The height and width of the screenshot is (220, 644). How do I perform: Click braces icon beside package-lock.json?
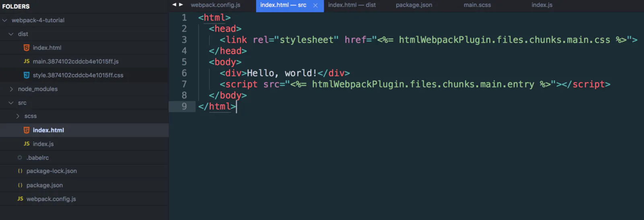(20, 171)
